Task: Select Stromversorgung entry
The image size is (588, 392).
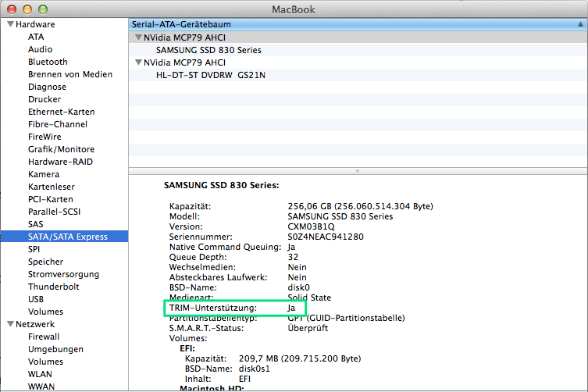Action: (63, 274)
